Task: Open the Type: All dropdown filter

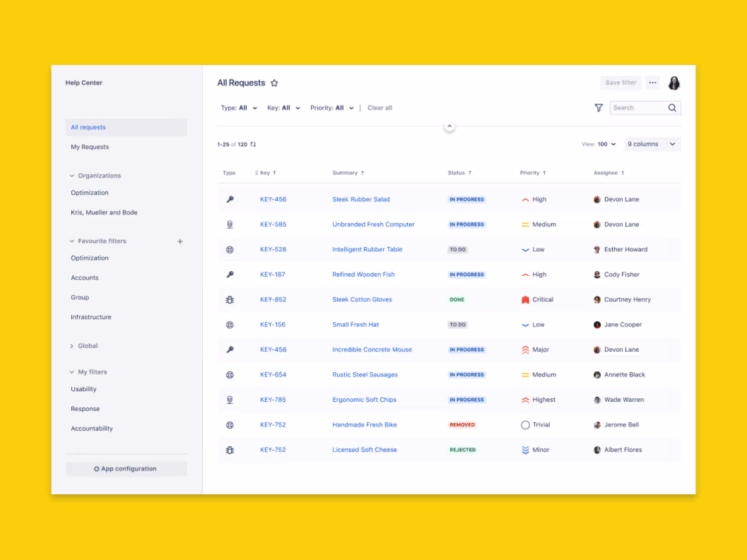Action: click(x=239, y=108)
